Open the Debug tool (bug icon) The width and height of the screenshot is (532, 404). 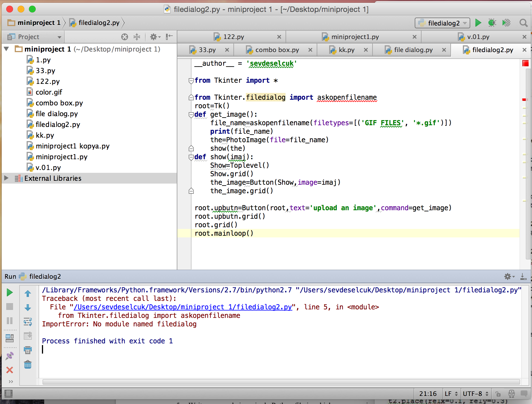coord(492,23)
